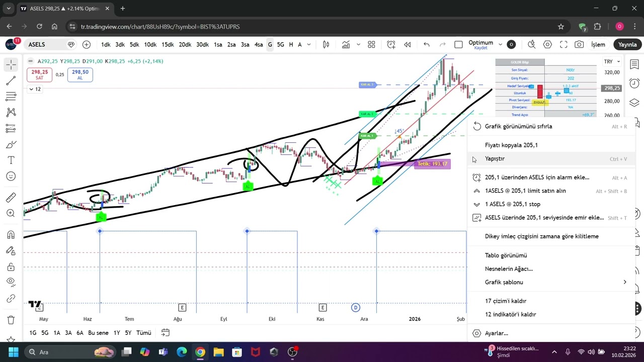Select the 1dk interval
Screen dimensions: 644x362
[106, 45]
